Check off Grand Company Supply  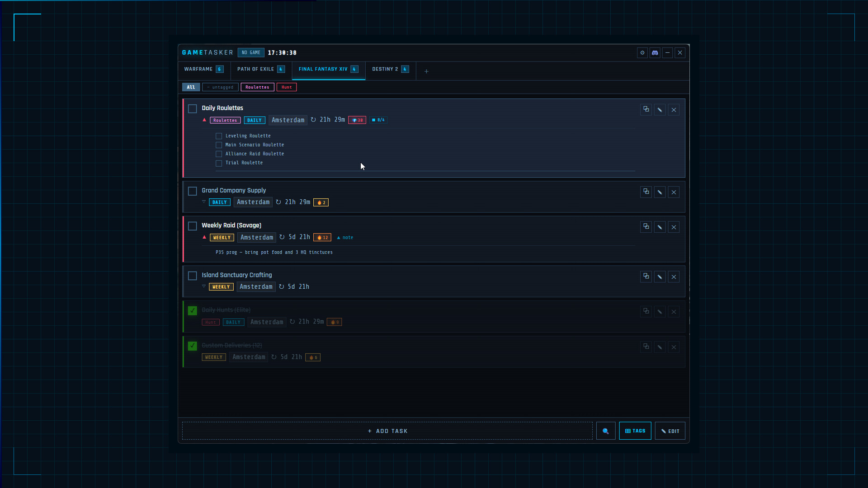point(193,191)
